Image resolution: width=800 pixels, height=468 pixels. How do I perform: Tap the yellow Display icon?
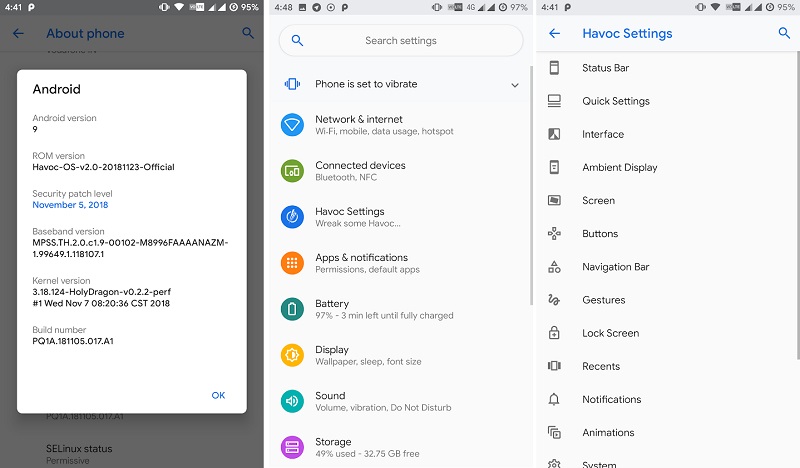[x=292, y=355]
